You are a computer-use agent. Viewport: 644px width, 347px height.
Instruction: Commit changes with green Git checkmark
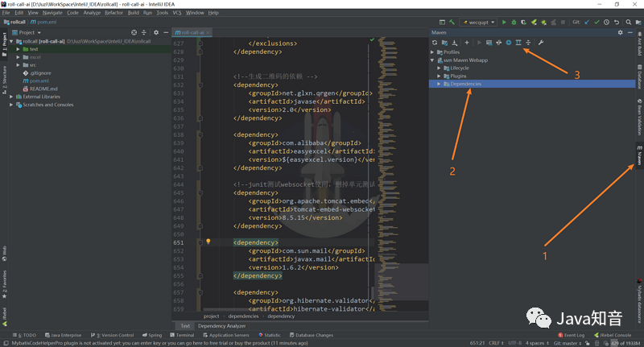click(597, 23)
